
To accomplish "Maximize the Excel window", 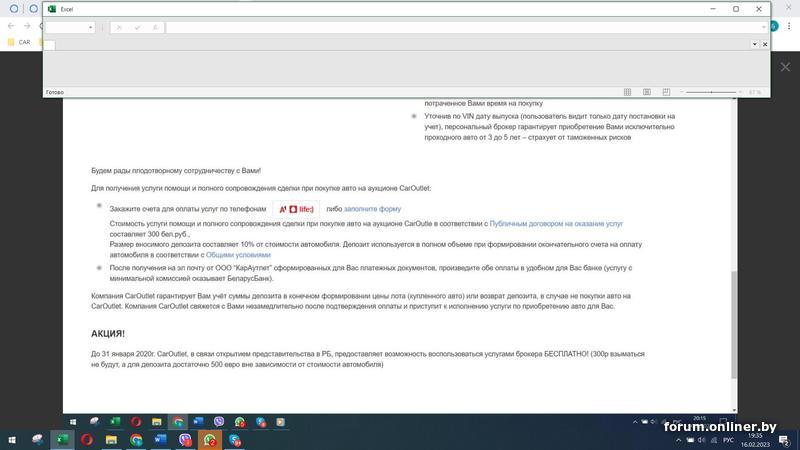I will 736,9.
